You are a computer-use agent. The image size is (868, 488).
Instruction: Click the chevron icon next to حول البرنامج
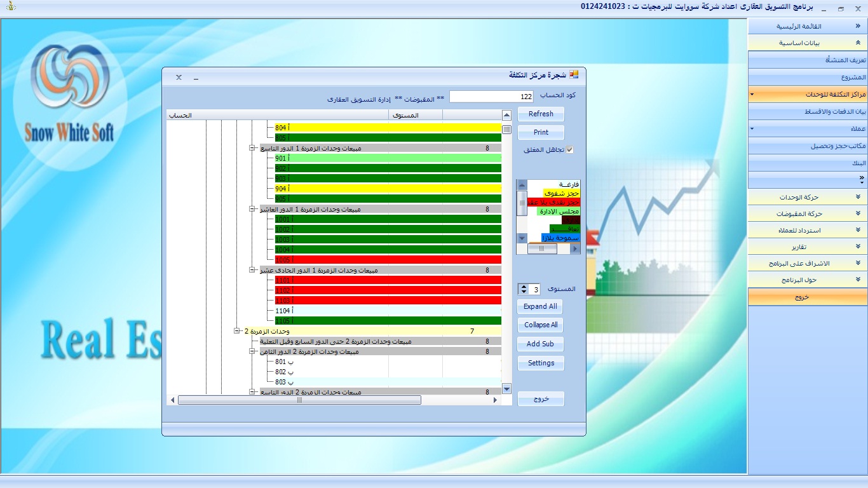tap(858, 280)
